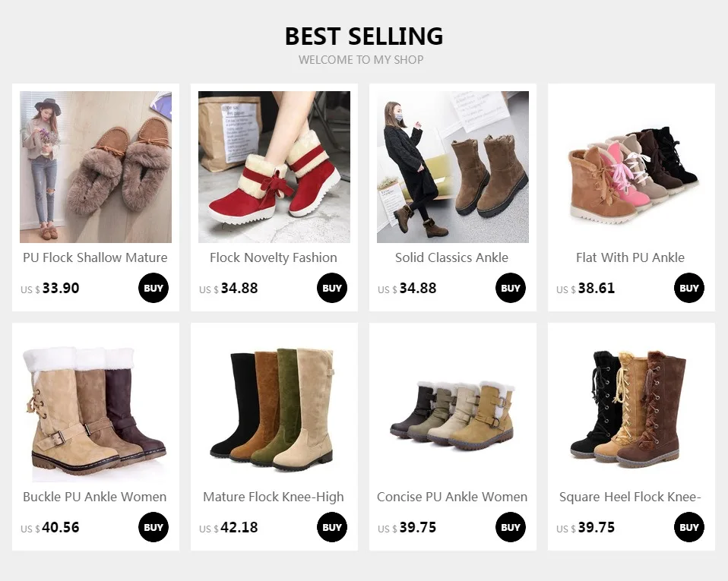Buy the red Flock Novelty Fashion boots
Screen dimensions: 728x581
[x=332, y=288]
